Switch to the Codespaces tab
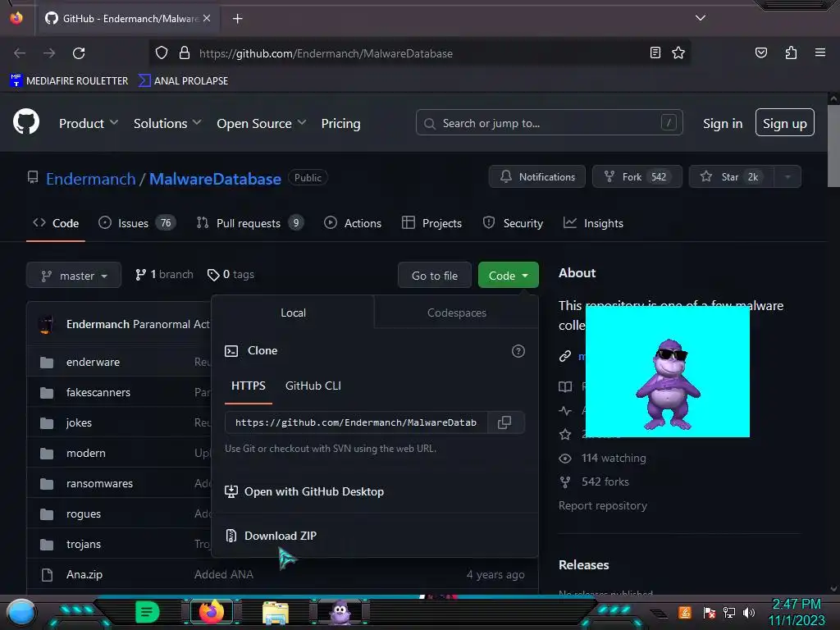Image resolution: width=840 pixels, height=630 pixels. coord(456,313)
